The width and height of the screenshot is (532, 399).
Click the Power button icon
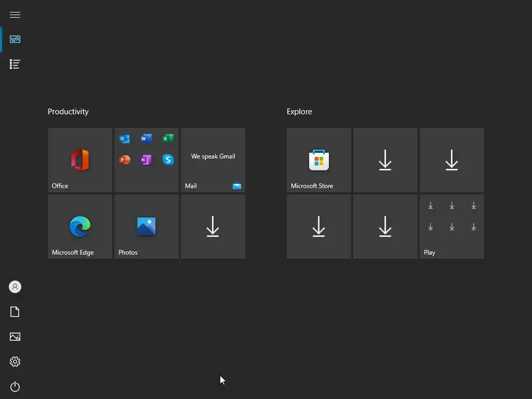[x=15, y=387]
